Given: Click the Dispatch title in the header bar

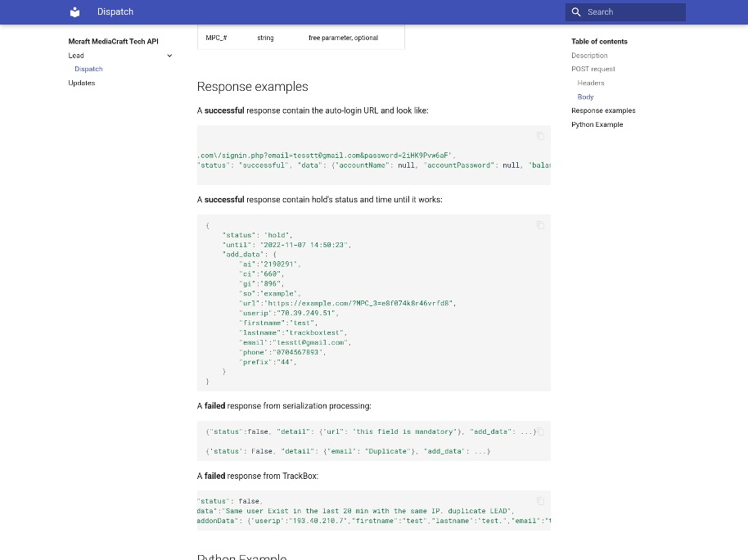Looking at the screenshot, I should coord(115,12).
